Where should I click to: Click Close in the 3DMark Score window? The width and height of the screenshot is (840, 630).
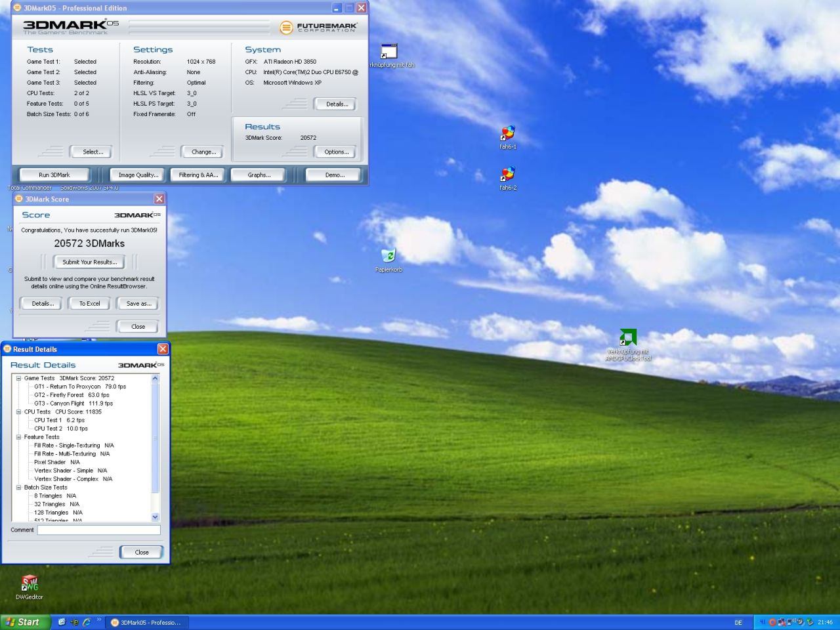click(138, 327)
